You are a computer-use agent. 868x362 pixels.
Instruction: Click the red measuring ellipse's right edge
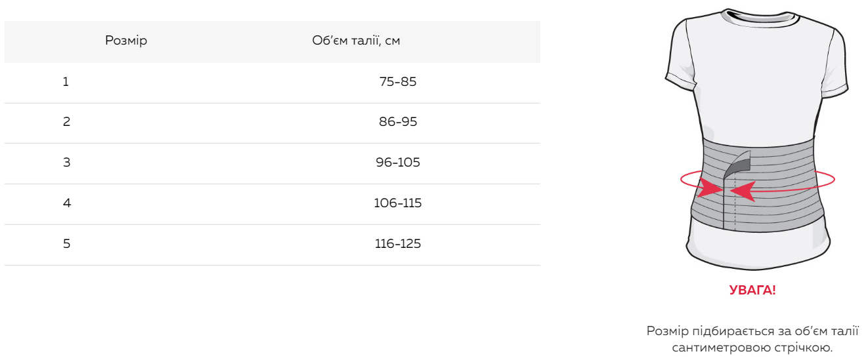click(833, 178)
